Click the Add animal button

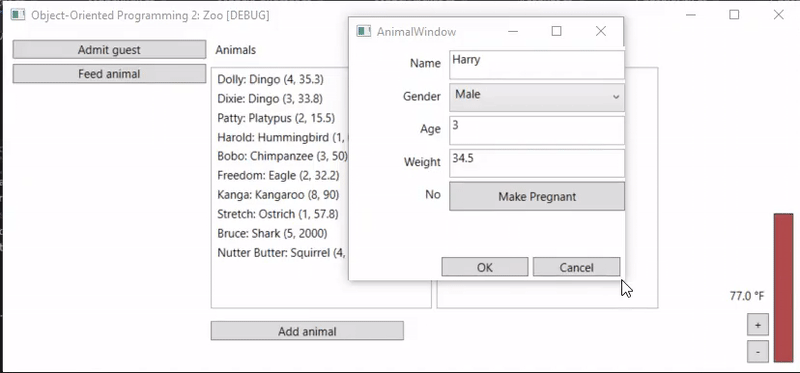click(x=307, y=331)
